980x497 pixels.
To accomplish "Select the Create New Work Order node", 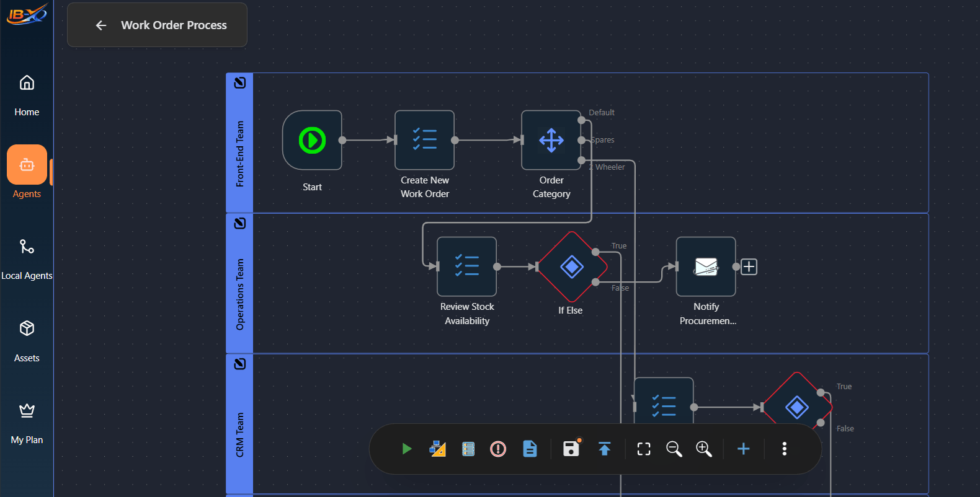I will 425,140.
